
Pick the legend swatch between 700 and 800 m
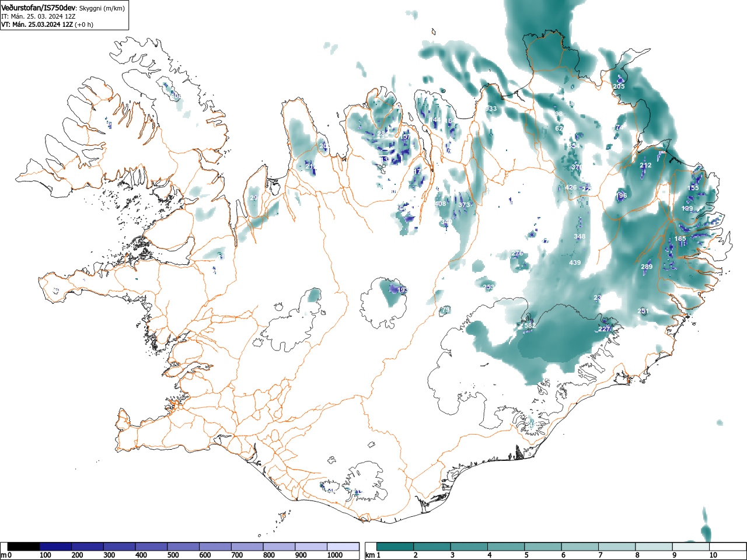coord(247,547)
